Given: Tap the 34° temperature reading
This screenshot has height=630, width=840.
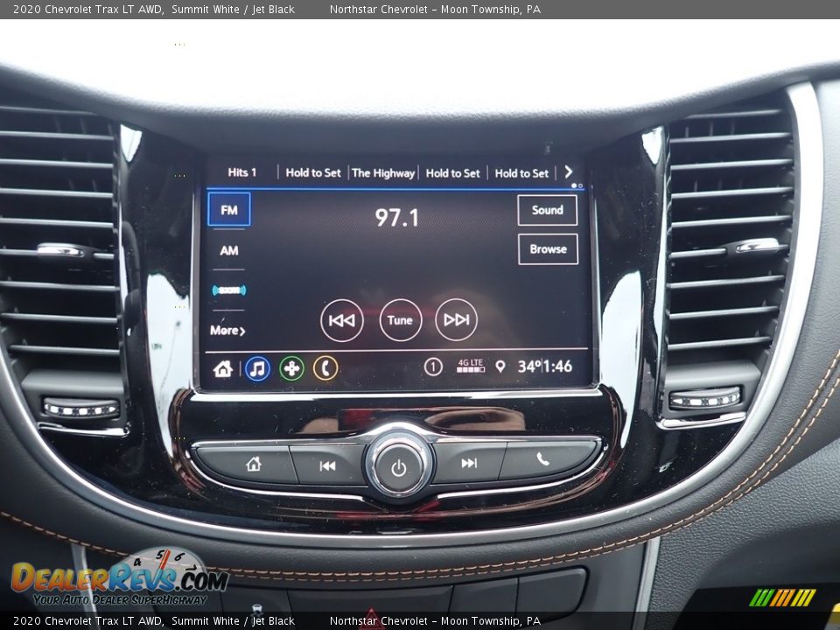Looking at the screenshot, I should pos(529,367).
